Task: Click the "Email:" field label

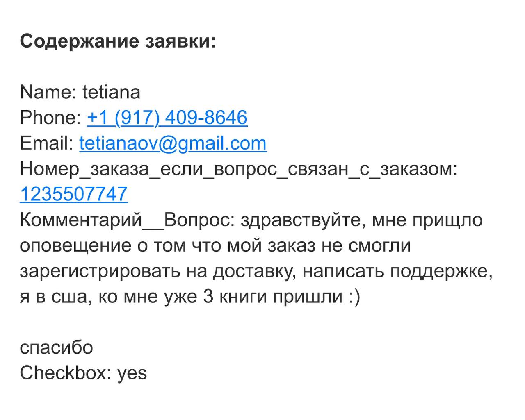Action: pyautogui.click(x=47, y=143)
